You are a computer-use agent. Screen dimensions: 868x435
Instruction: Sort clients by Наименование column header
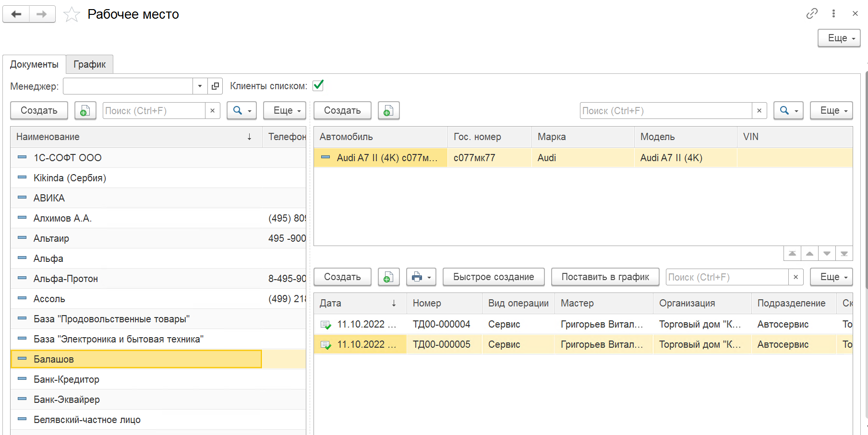click(x=136, y=137)
